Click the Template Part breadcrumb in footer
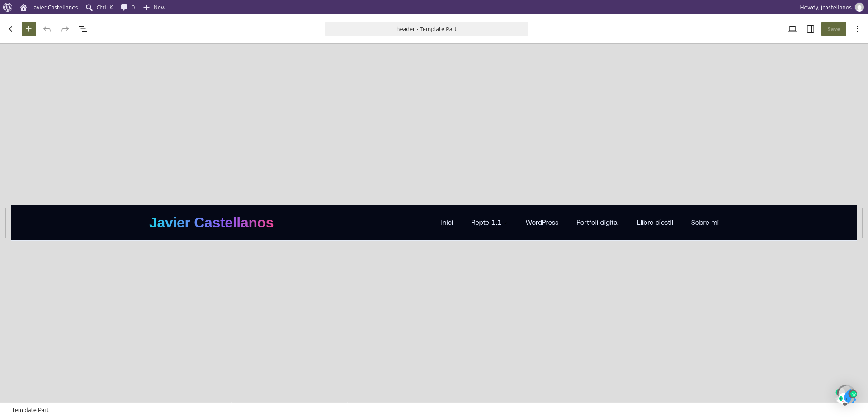 30,410
